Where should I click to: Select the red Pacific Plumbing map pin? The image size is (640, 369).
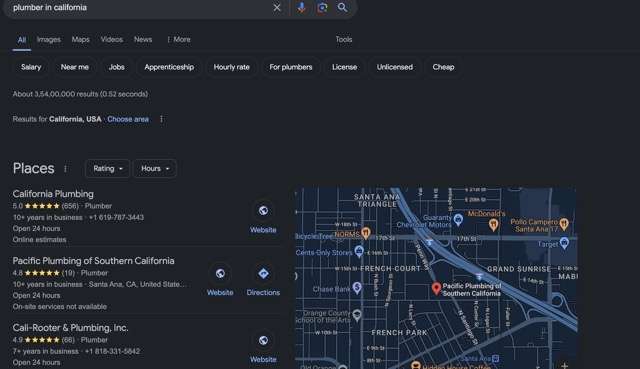tap(436, 289)
